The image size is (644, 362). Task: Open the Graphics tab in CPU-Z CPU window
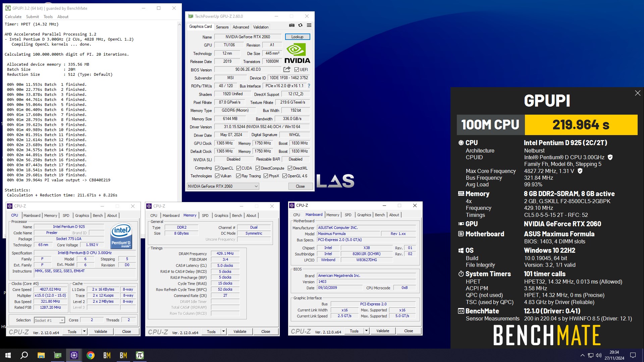click(x=82, y=216)
